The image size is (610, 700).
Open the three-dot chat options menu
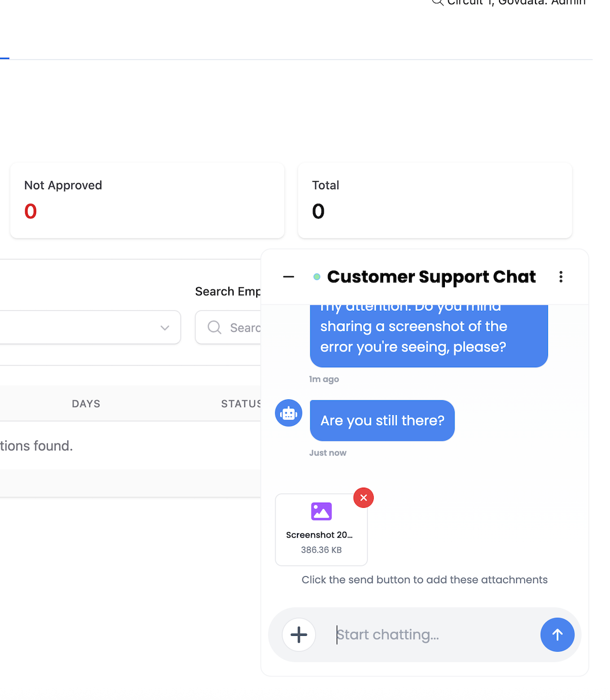click(x=561, y=277)
